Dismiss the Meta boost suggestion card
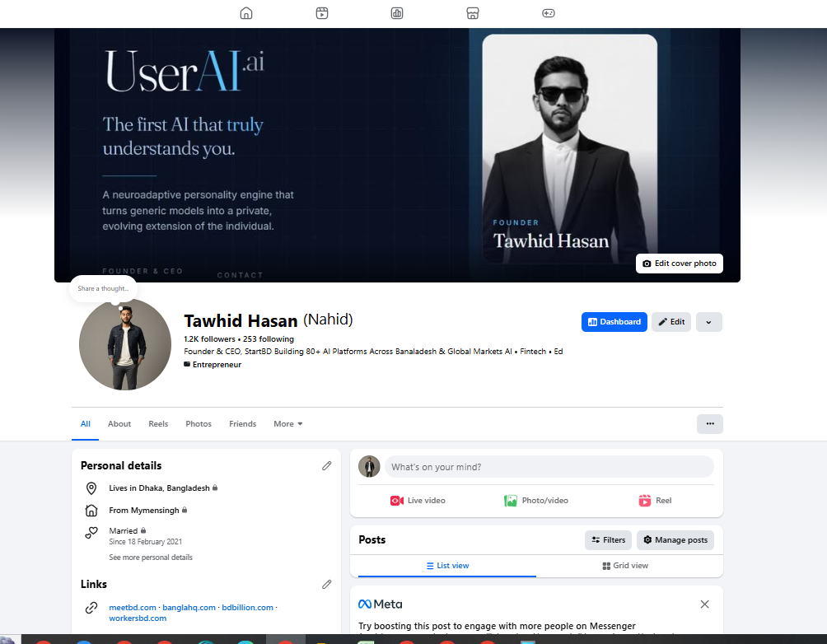827x644 pixels. 704,604
